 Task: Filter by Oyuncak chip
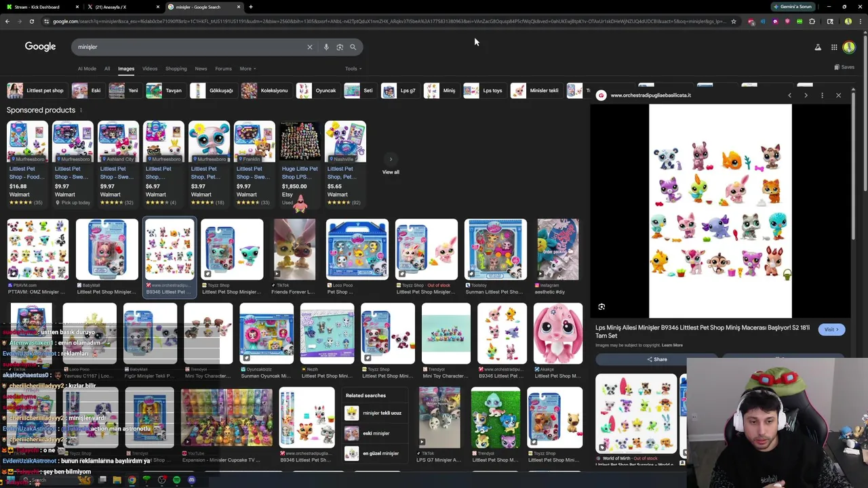[x=317, y=90]
